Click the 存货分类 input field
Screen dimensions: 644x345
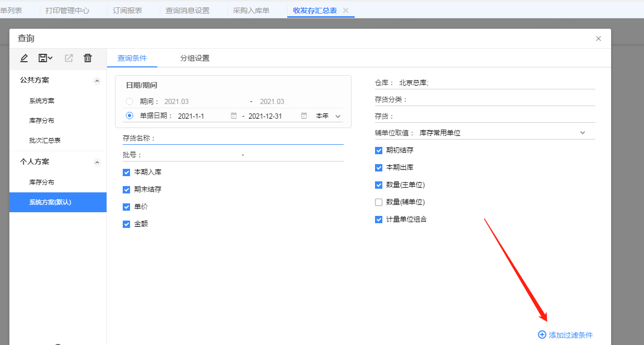[x=502, y=99]
